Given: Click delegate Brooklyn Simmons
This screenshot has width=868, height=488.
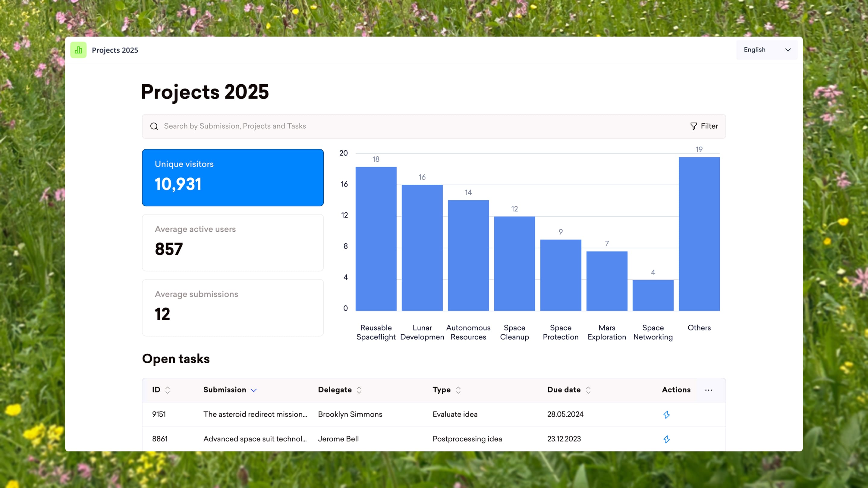Looking at the screenshot, I should pyautogui.click(x=350, y=414).
